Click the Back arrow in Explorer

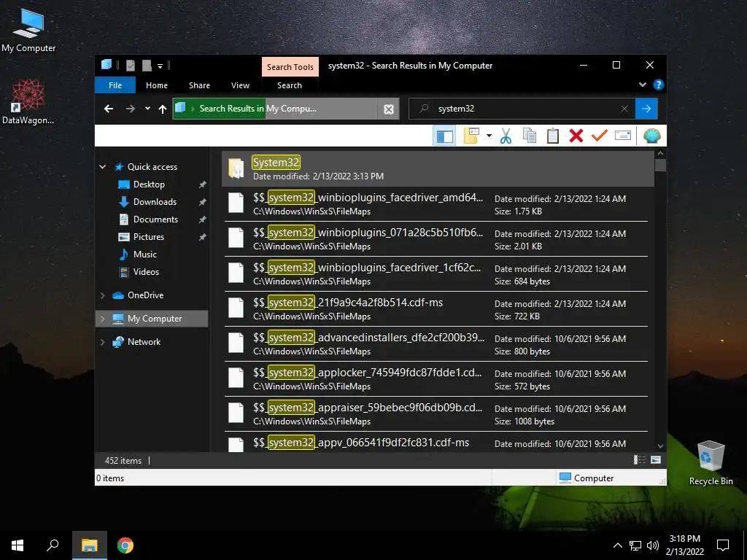click(109, 109)
